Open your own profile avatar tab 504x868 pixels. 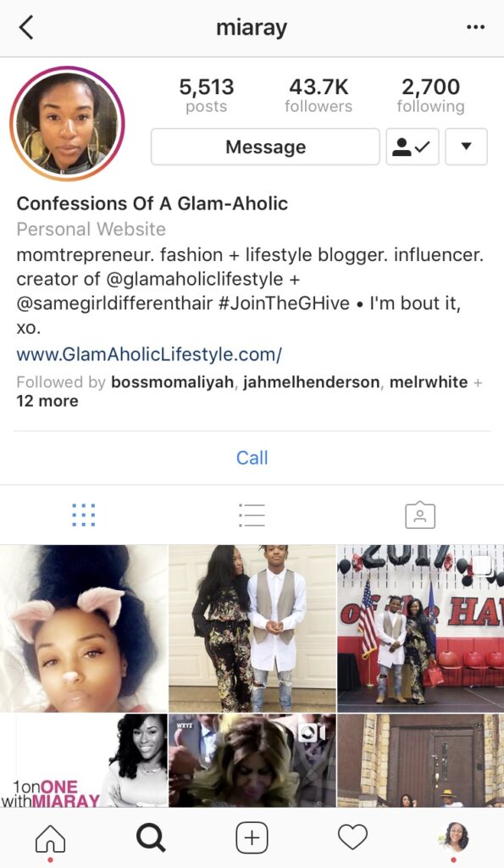coord(454,837)
